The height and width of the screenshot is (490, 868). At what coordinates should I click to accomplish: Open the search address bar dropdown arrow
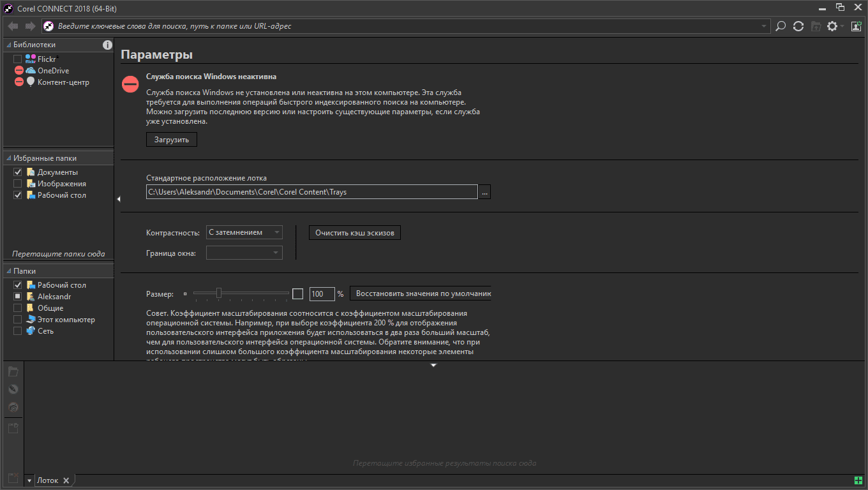tap(765, 26)
